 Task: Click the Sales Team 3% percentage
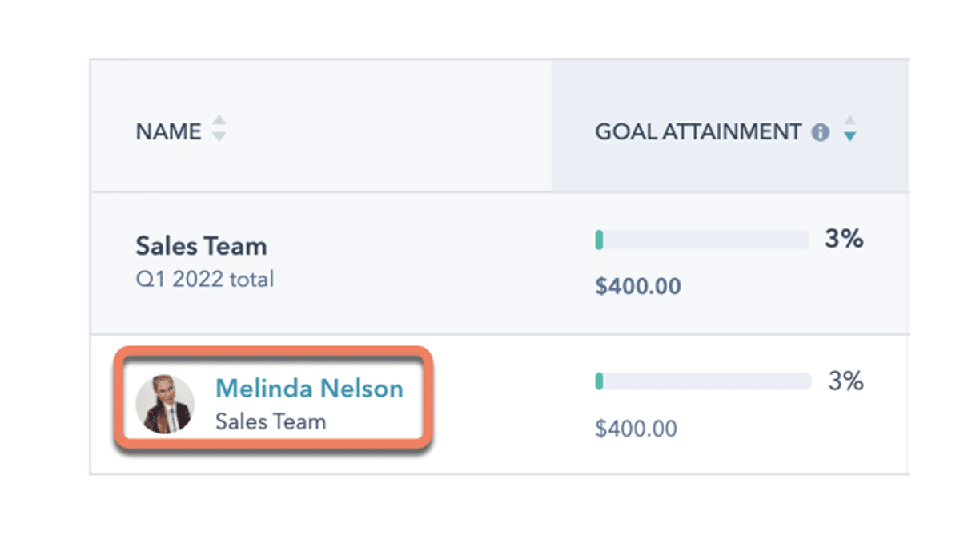844,239
